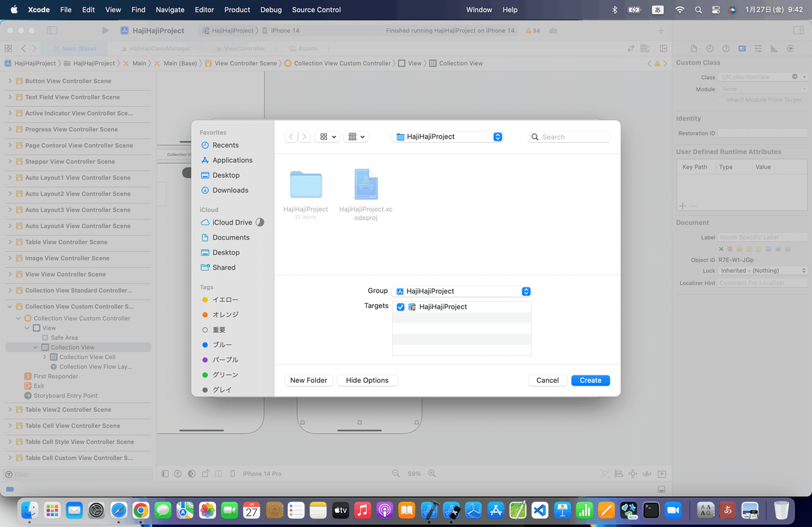
Task: Show the History inspector
Action: pos(710,49)
